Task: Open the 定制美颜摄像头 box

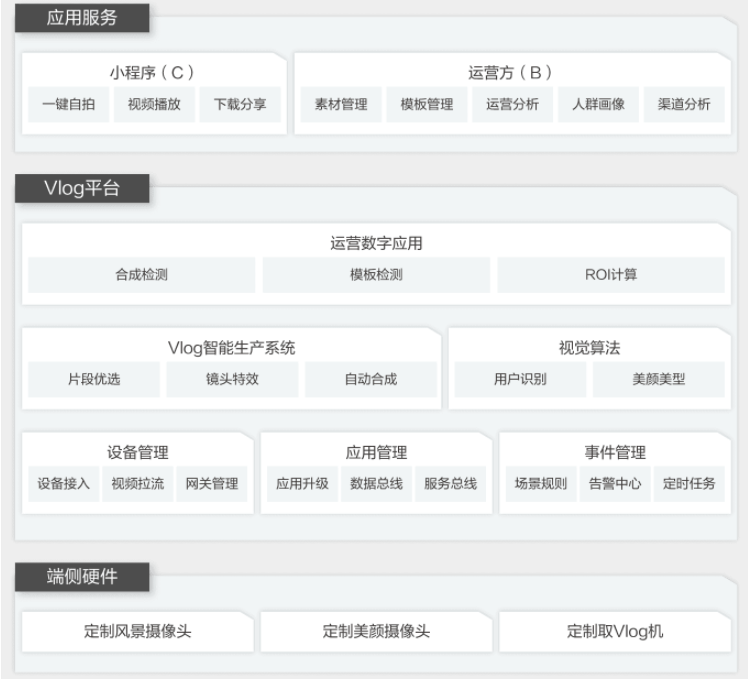Action: tap(376, 632)
